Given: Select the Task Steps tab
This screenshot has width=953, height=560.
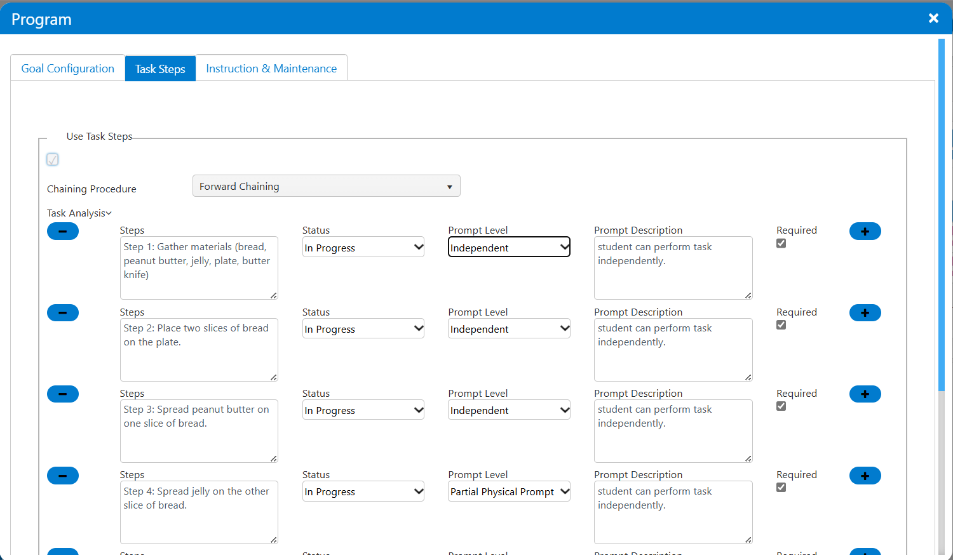Looking at the screenshot, I should (160, 69).
